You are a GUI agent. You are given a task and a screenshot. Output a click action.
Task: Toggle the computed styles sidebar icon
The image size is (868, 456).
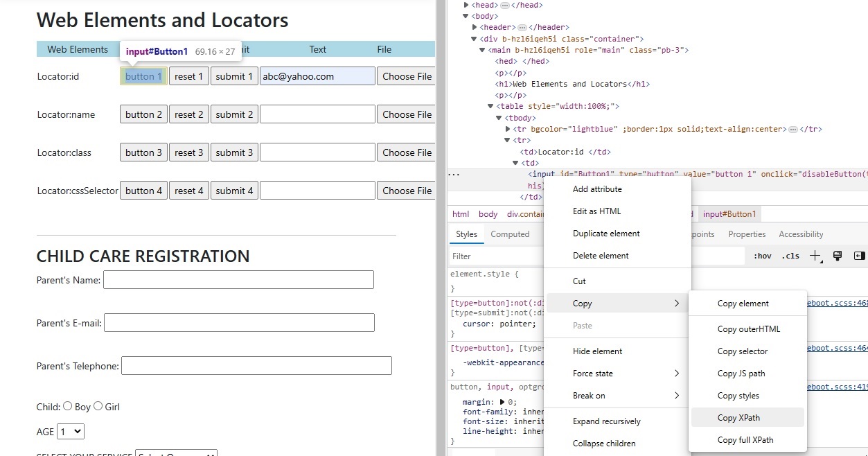860,256
